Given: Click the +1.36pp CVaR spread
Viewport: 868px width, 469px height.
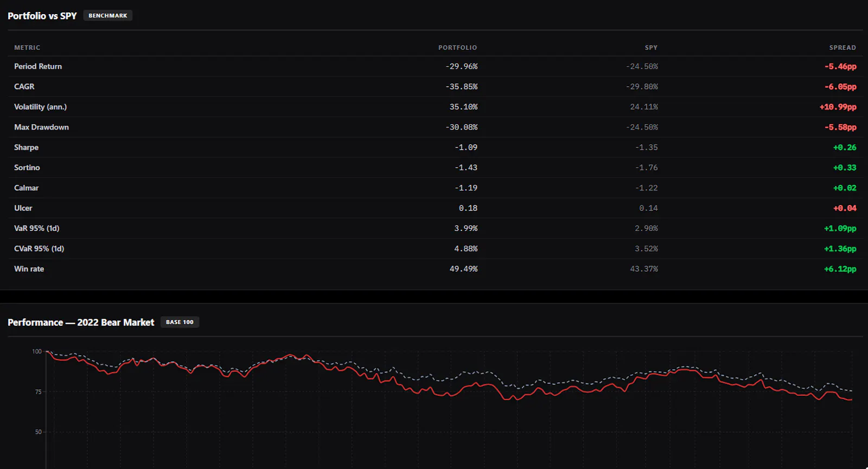Looking at the screenshot, I should pos(840,248).
